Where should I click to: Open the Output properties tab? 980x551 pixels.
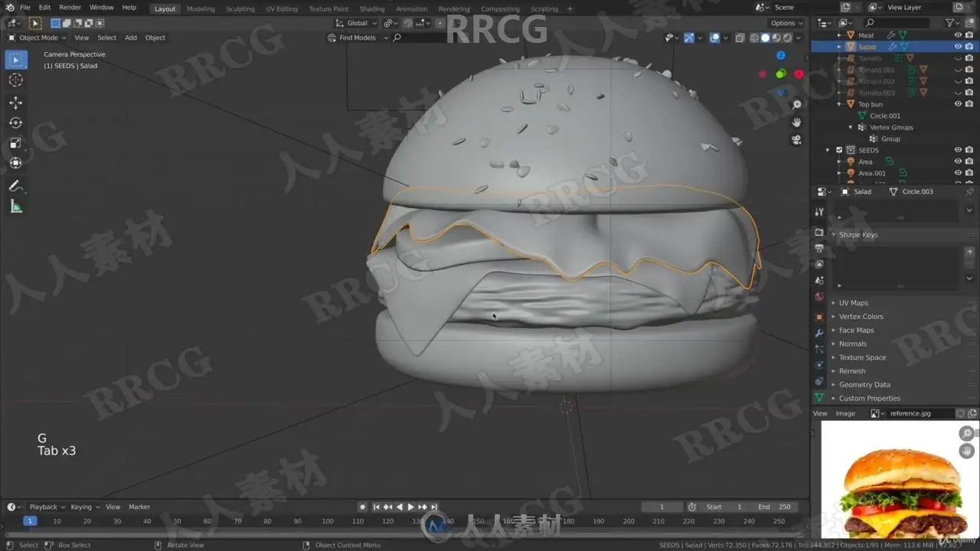[819, 248]
